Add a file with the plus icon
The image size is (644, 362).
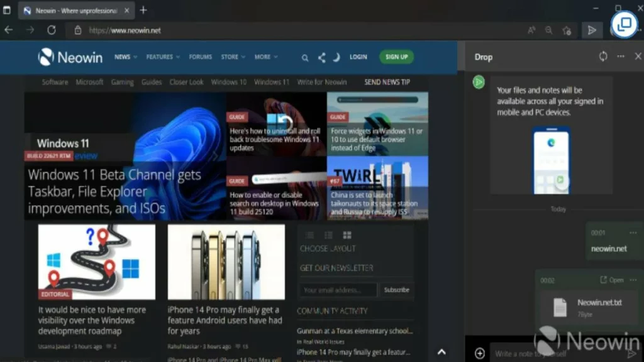(x=479, y=353)
